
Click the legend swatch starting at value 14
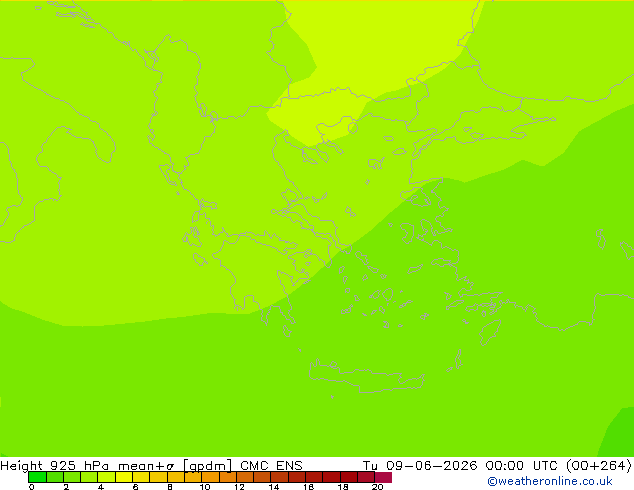pos(279,477)
